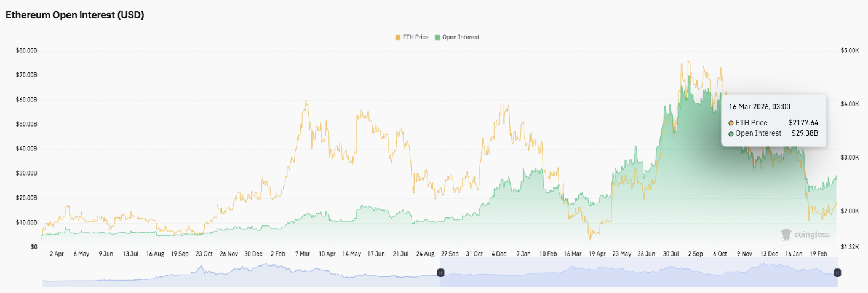
Task: Click the 2 Sep date axis label
Action: point(695,253)
